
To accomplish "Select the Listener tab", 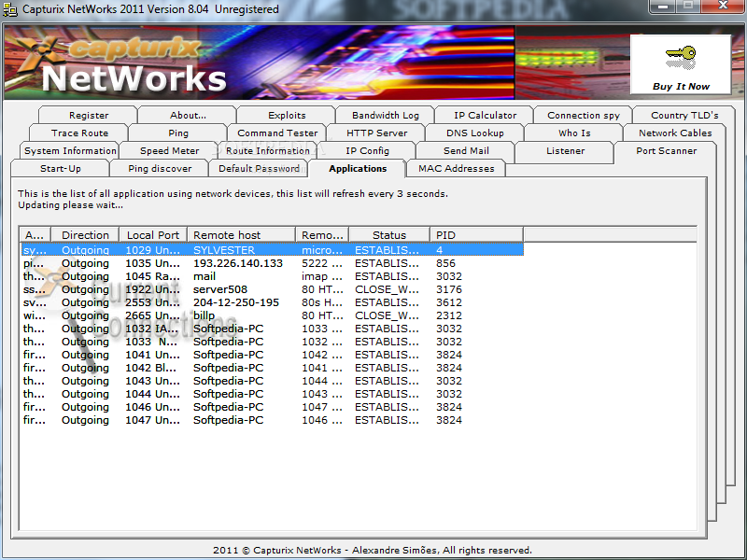I will pyautogui.click(x=565, y=150).
